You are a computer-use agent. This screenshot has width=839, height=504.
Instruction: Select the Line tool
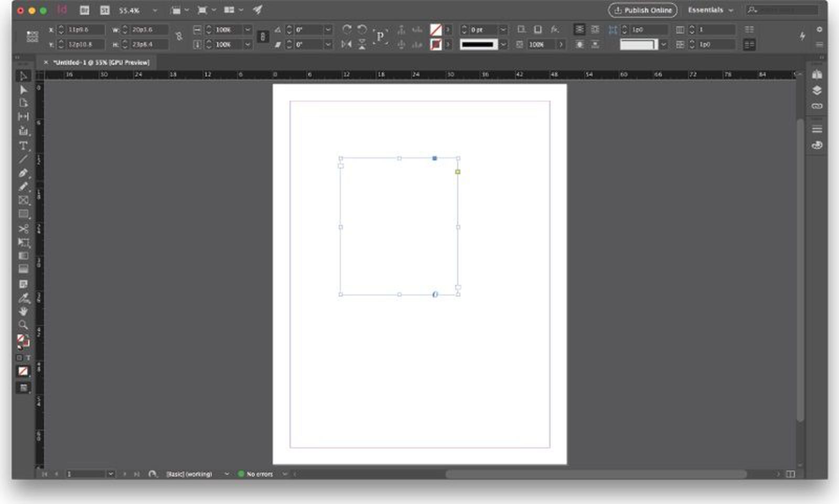coord(23,160)
